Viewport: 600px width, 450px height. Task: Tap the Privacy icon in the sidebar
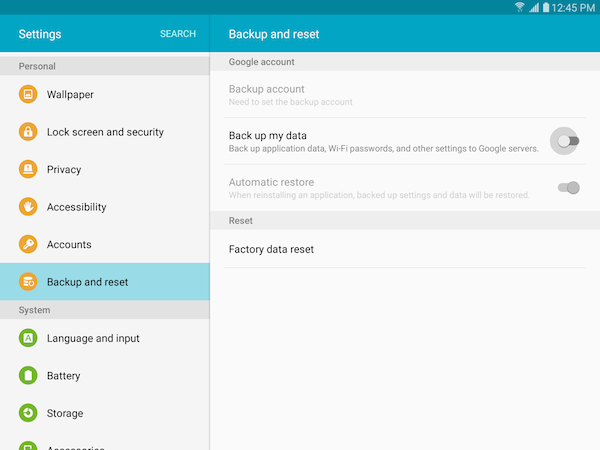pos(28,169)
